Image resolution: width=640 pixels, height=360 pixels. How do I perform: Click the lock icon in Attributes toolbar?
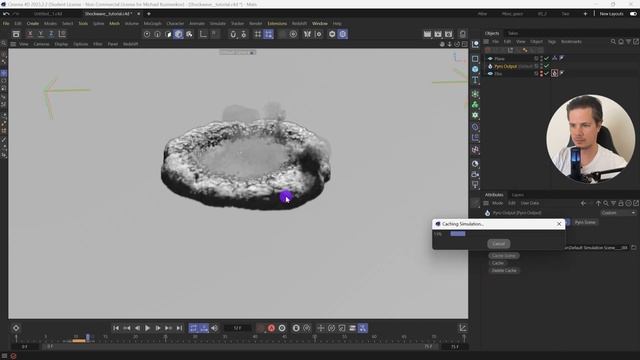(x=621, y=203)
